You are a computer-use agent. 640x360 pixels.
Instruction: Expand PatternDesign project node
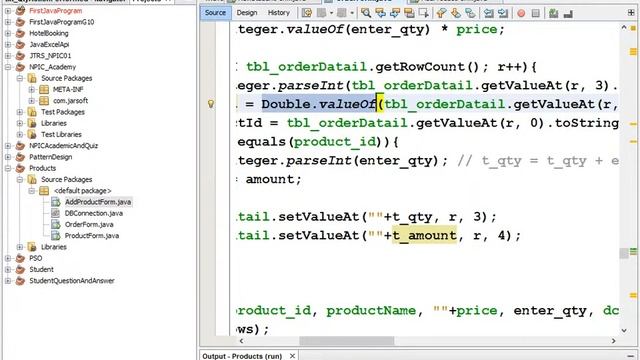8,157
